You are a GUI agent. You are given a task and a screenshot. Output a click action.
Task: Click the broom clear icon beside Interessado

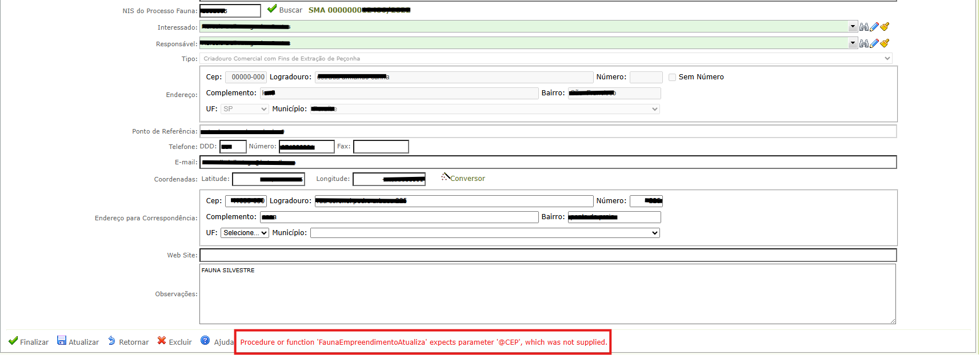(885, 27)
